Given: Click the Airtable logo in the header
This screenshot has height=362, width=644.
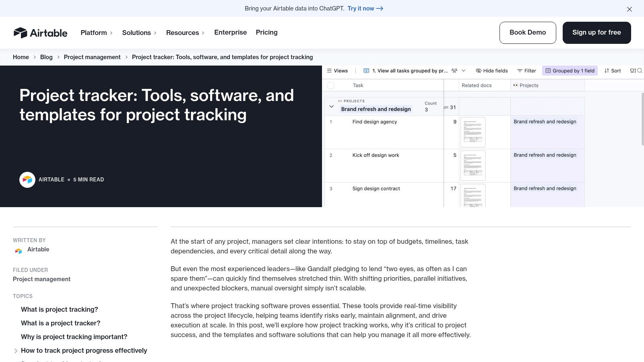Looking at the screenshot, I should pos(40,33).
